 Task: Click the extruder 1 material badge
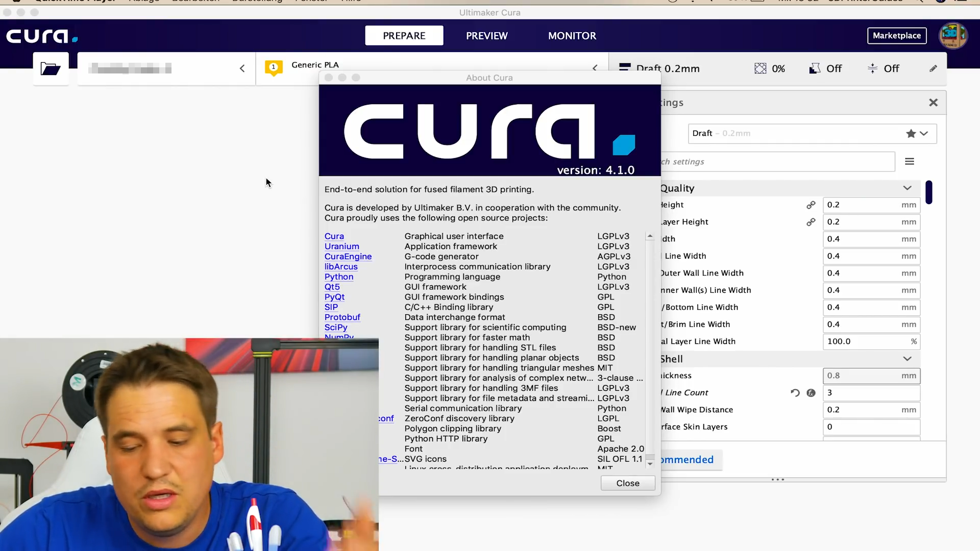coord(274,68)
